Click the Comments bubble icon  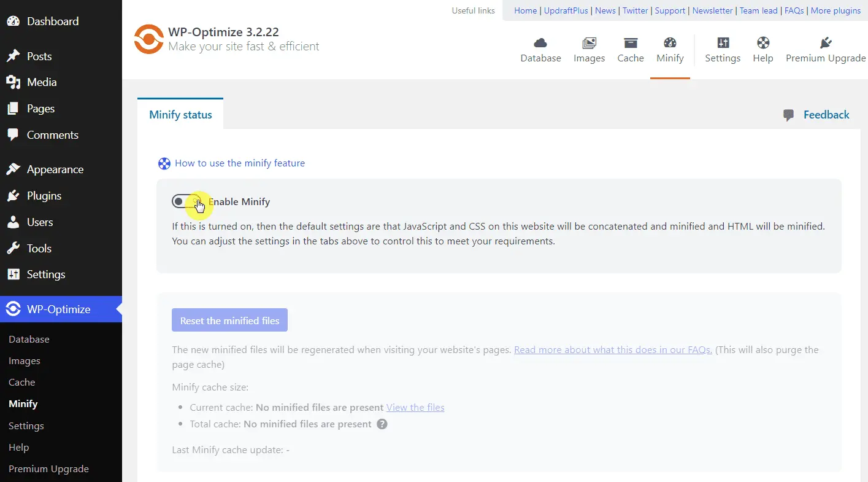pos(13,134)
